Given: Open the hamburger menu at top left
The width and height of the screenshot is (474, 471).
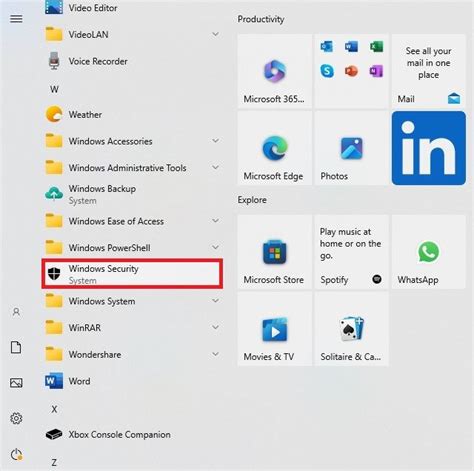Looking at the screenshot, I should (16, 19).
